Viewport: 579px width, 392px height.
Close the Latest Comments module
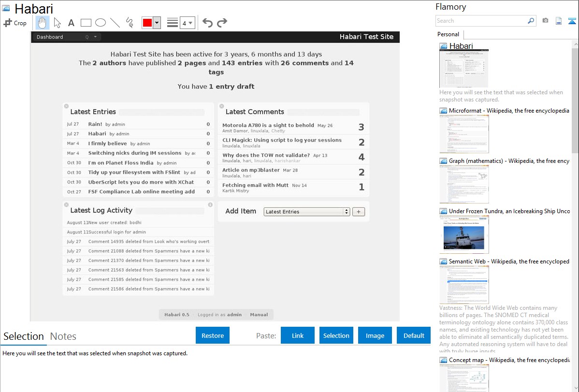(221, 106)
